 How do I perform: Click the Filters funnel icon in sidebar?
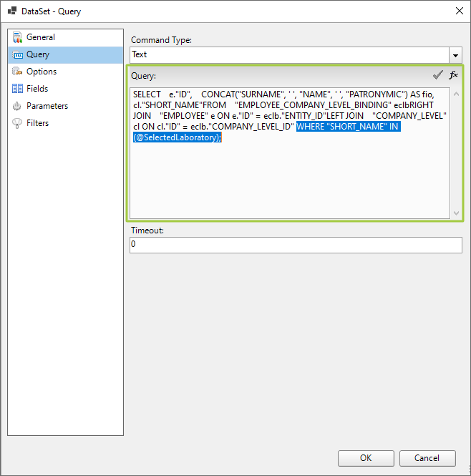point(17,123)
